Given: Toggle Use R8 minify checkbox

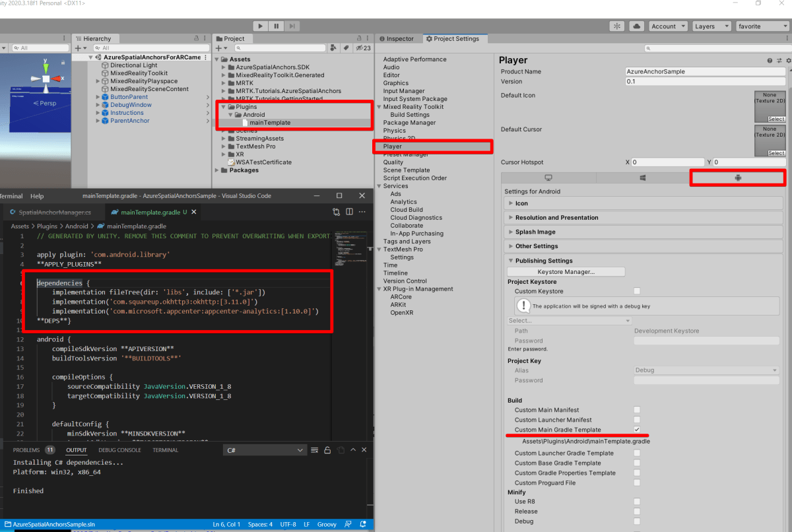Looking at the screenshot, I should 637,502.
